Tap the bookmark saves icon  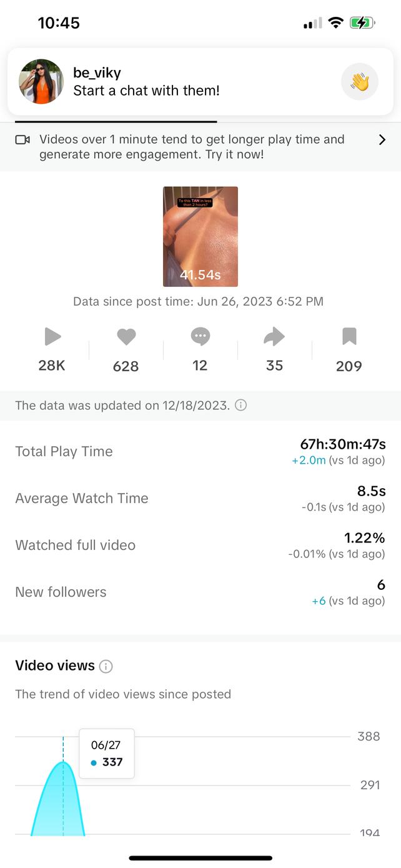(349, 337)
